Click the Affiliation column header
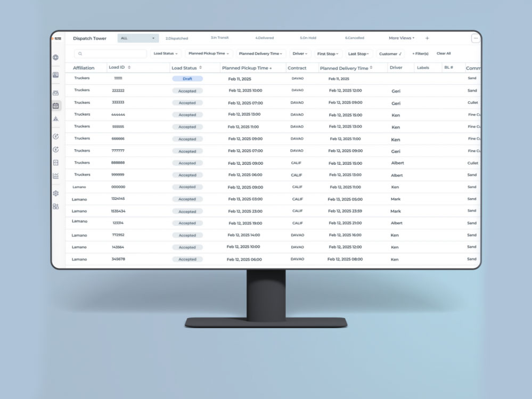532x399 pixels. [84, 68]
